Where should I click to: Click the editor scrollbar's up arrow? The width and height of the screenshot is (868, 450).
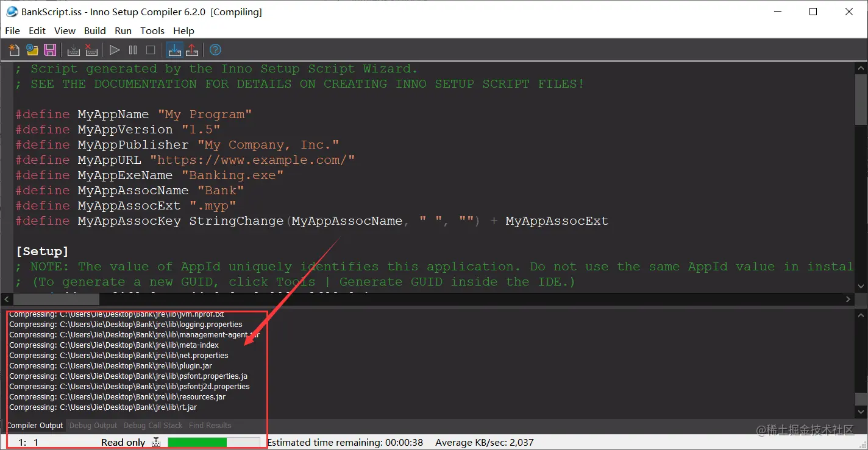(x=861, y=67)
